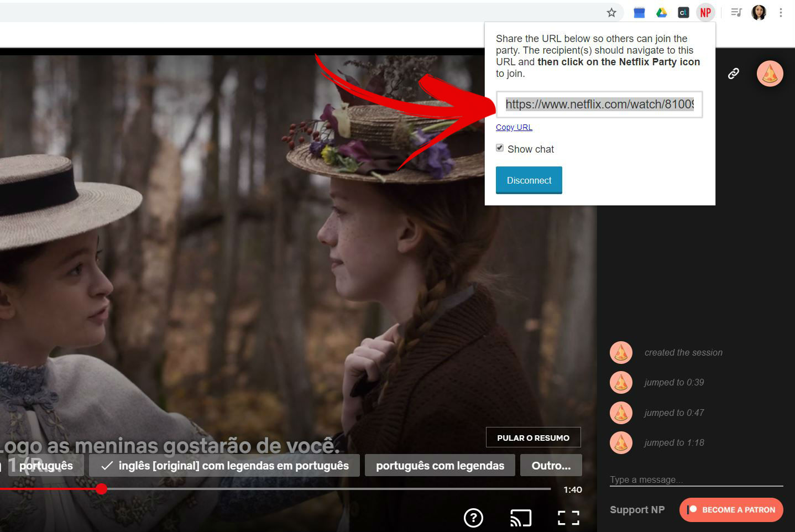
Task: Click the 'created the session' message
Action: [683, 352]
